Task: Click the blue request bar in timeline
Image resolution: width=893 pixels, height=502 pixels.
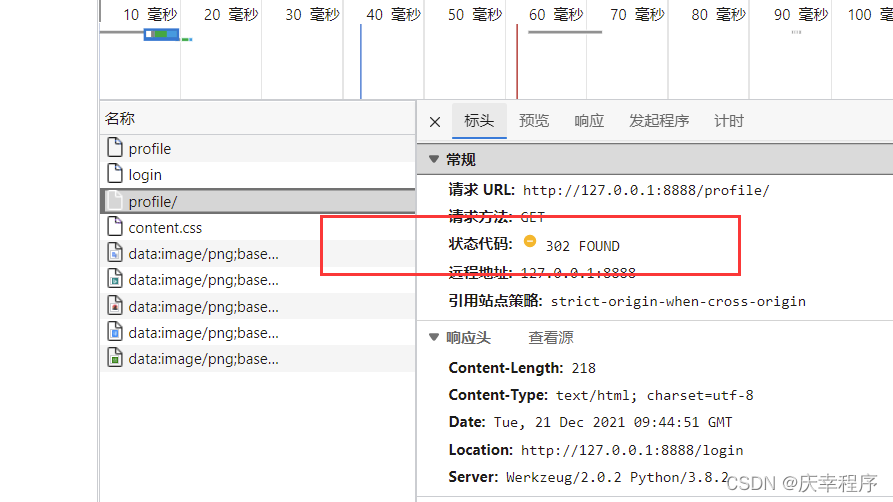Action: point(162,35)
